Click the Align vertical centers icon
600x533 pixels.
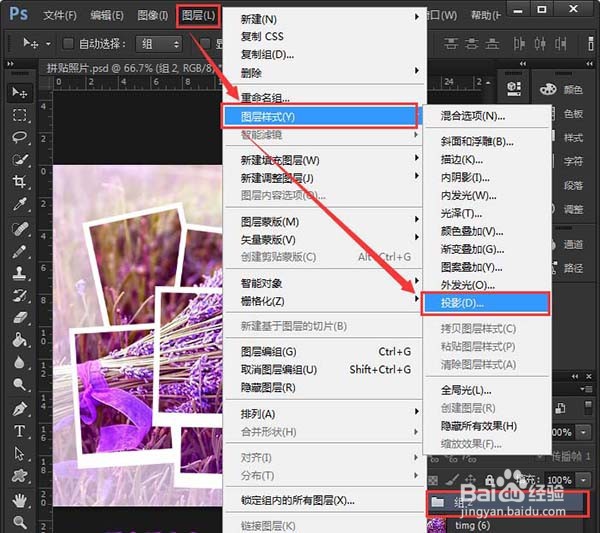pos(471,44)
